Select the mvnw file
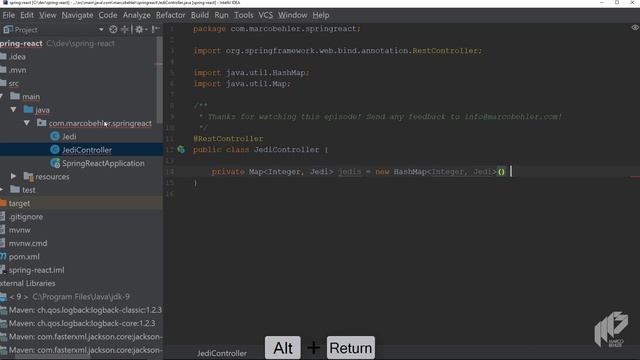640x360 pixels. pos(20,230)
